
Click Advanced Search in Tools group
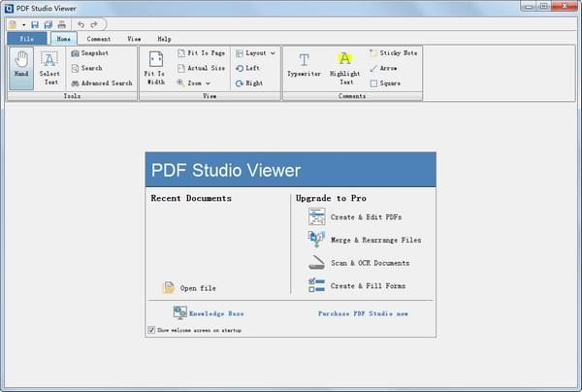pos(106,83)
